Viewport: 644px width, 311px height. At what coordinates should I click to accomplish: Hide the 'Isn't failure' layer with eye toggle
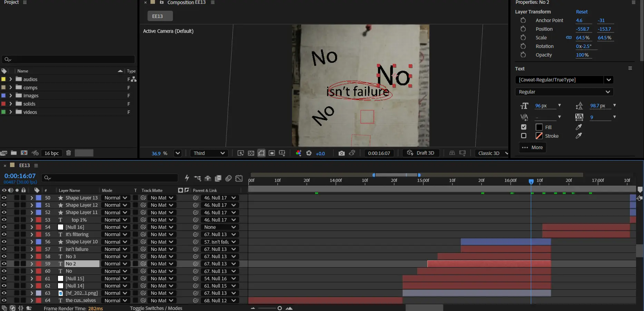[4, 249]
